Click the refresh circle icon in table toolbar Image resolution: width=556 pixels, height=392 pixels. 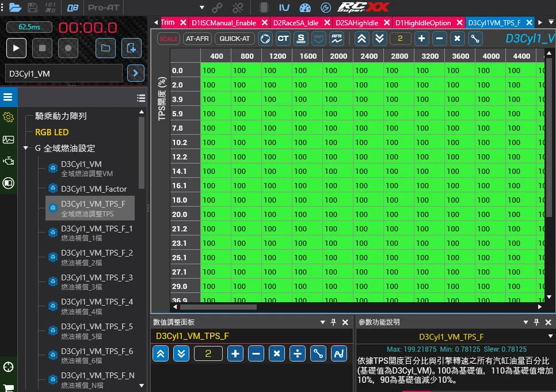(x=265, y=39)
